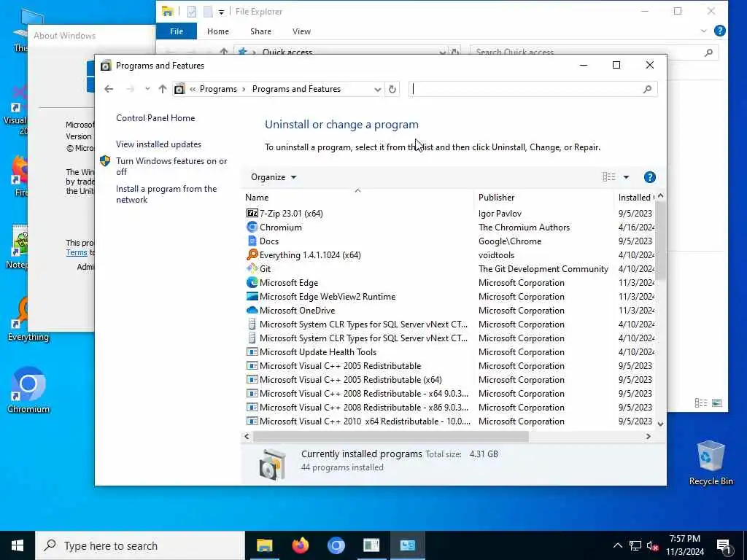Click Control Panel Home link
This screenshot has width=747, height=560.
click(155, 118)
